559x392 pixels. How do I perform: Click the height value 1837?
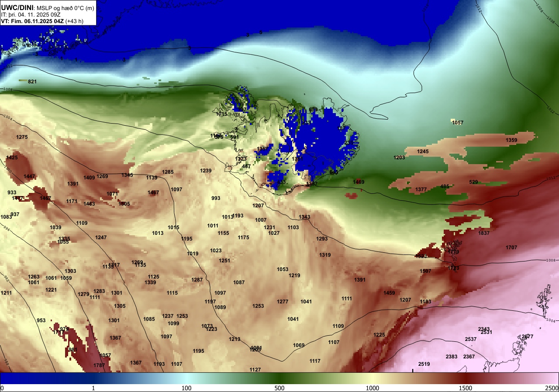484,233
